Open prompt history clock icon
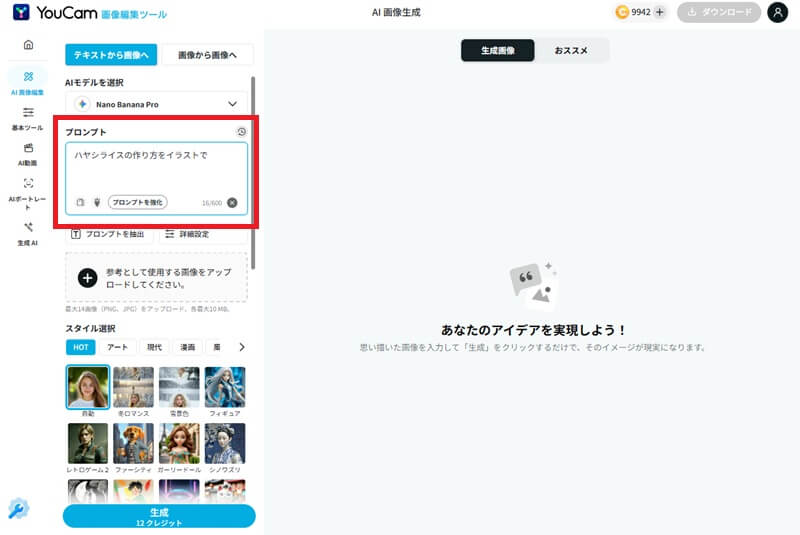Image resolution: width=800 pixels, height=535 pixels. click(x=241, y=132)
